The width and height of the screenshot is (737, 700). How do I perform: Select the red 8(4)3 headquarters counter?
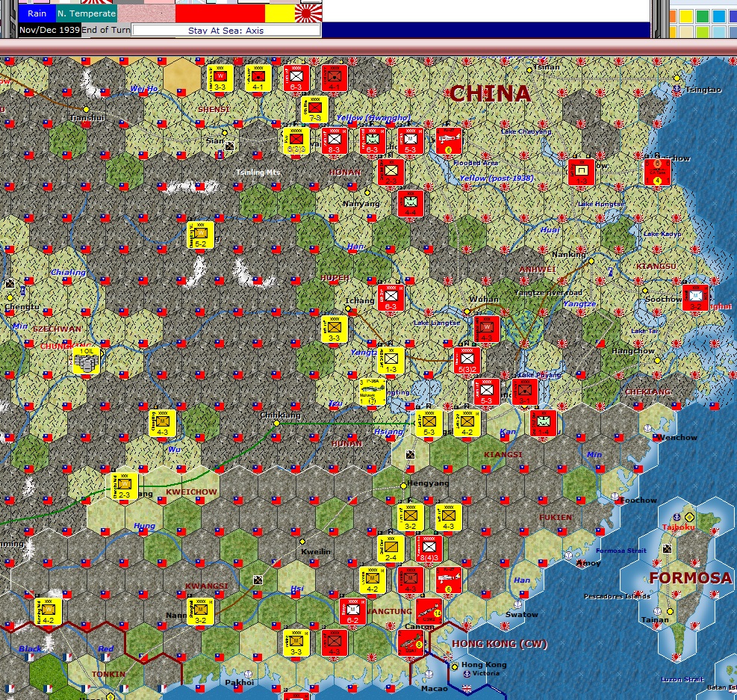(429, 548)
